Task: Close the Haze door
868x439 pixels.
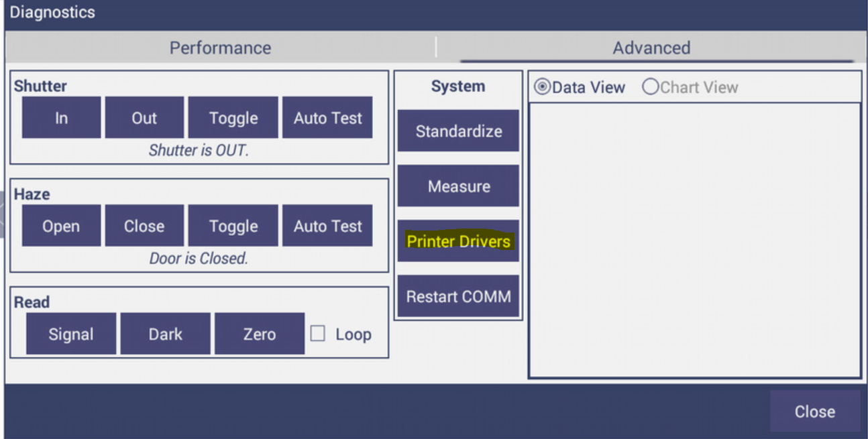Action: 144,226
